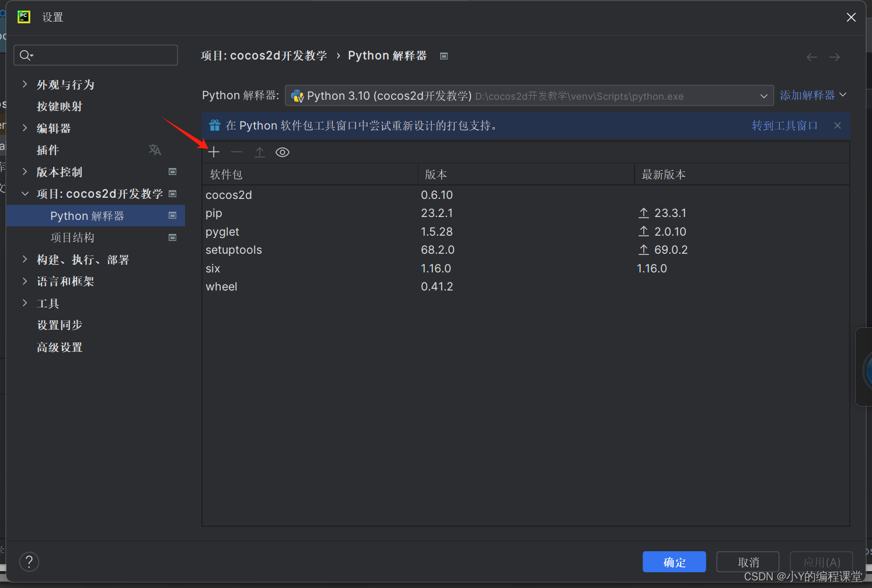Click the 取消 button
872x588 pixels.
tap(748, 562)
